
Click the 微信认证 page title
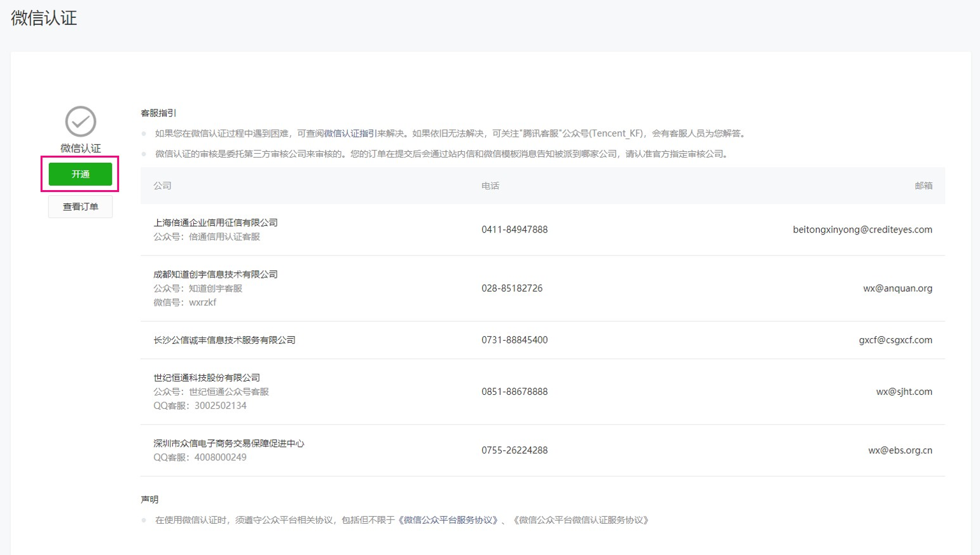pyautogui.click(x=44, y=18)
